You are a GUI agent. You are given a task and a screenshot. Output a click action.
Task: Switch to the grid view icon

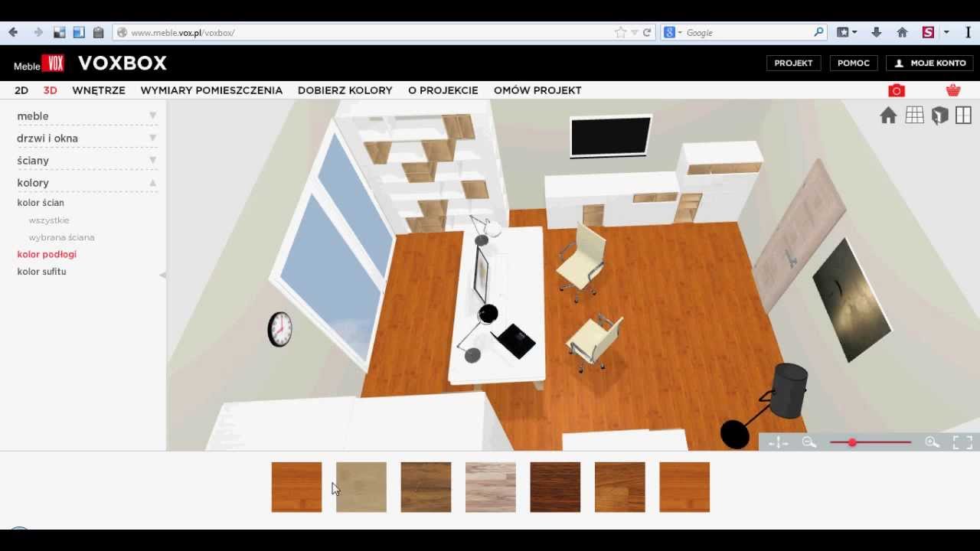[x=914, y=115]
